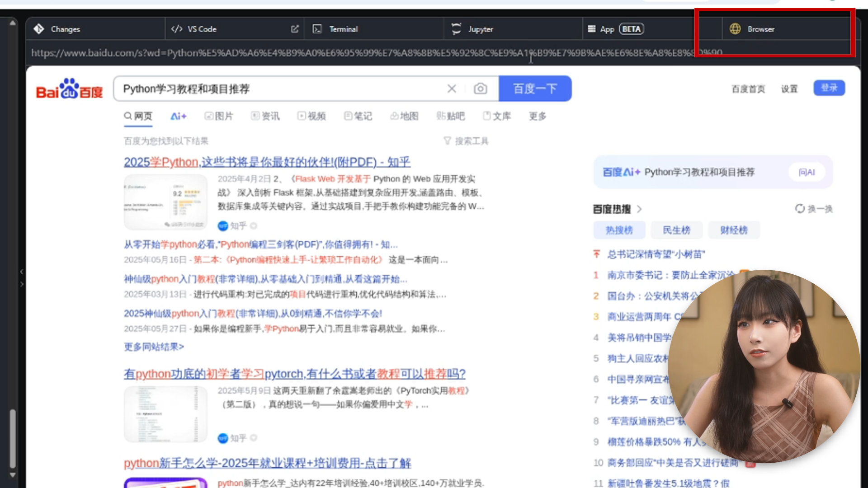
Task: Click the Jupyter logo icon
Action: pyautogui.click(x=457, y=29)
